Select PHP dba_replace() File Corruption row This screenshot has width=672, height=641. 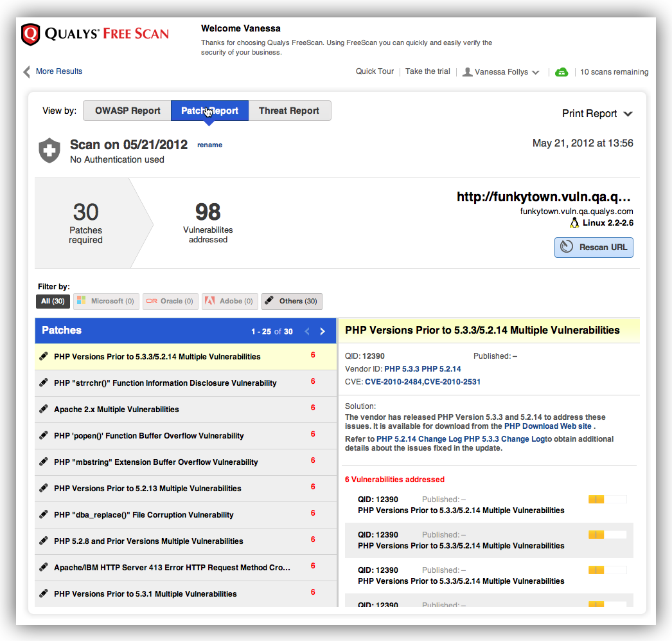pos(186,515)
